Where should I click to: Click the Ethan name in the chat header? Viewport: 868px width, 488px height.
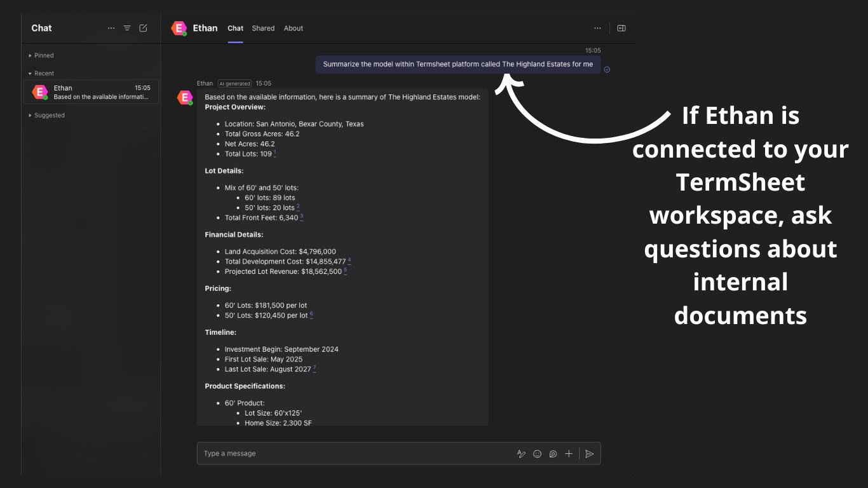pos(205,28)
